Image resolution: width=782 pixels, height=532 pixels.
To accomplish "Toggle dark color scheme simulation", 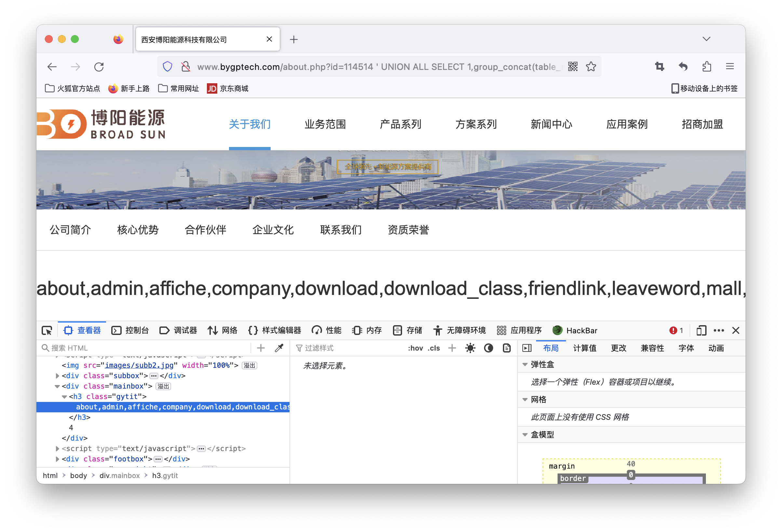I will (x=488, y=348).
